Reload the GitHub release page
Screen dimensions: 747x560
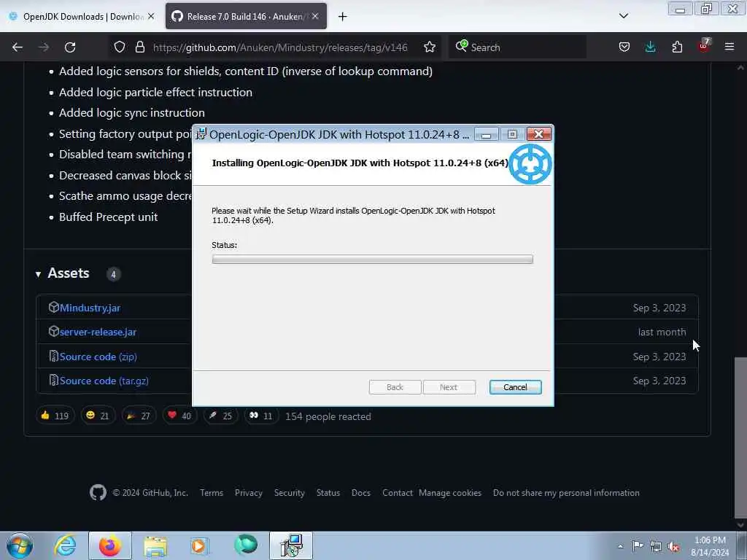point(70,47)
